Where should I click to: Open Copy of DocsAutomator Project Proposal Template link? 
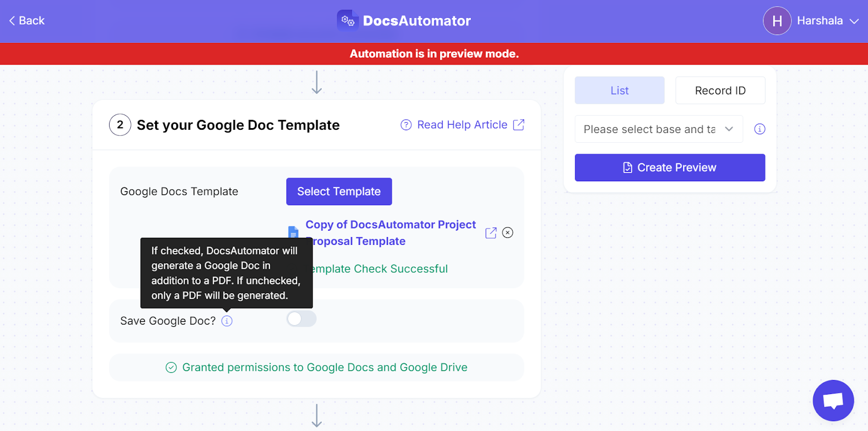point(391,233)
